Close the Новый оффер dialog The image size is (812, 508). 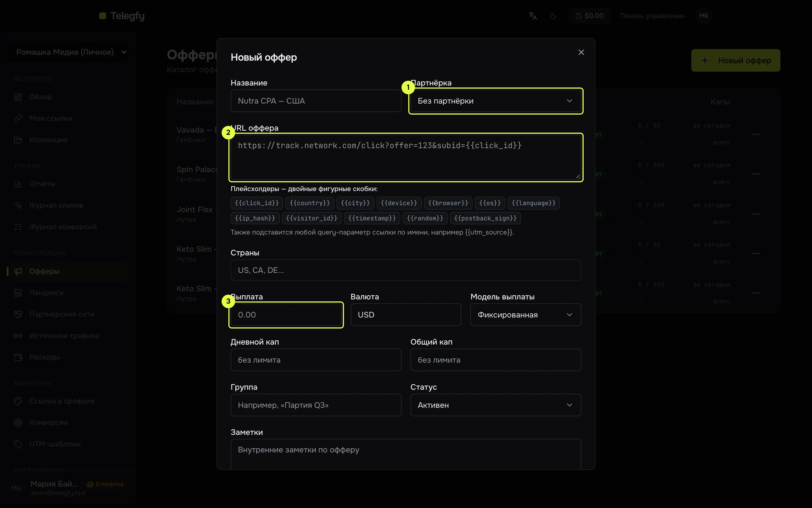point(581,52)
